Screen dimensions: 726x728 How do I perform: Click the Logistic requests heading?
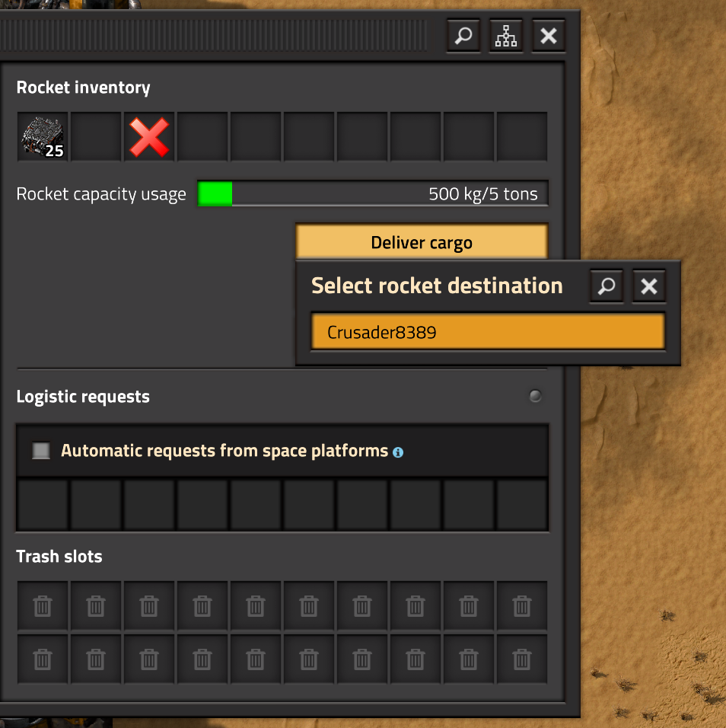[83, 397]
